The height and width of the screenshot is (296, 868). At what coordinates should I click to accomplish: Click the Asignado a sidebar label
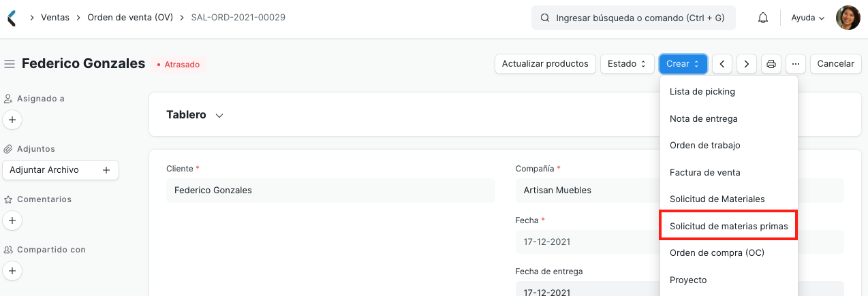point(41,99)
